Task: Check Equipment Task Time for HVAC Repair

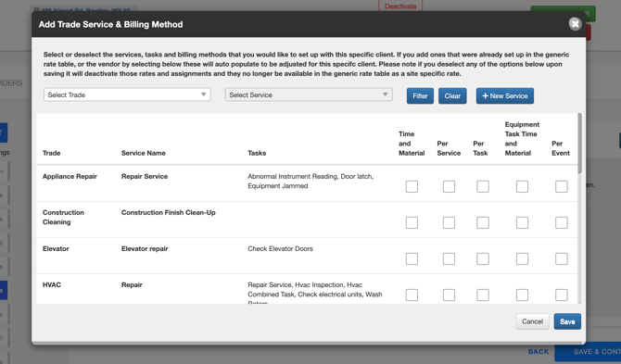Action: click(522, 295)
